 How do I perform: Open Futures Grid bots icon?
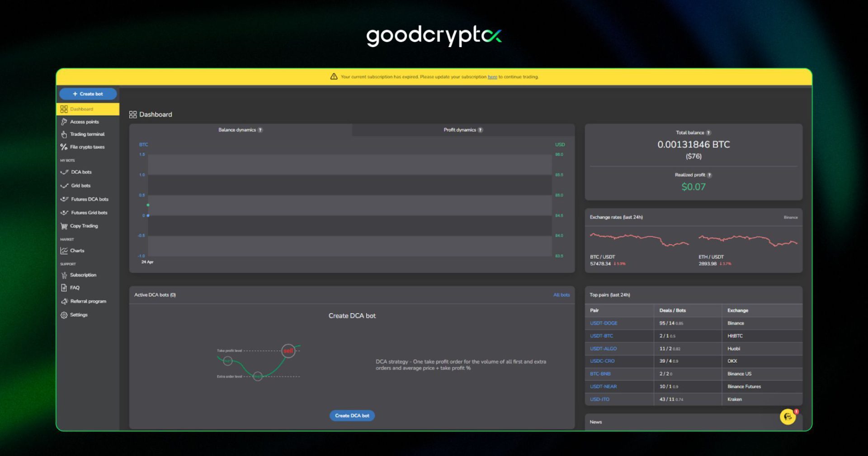pyautogui.click(x=64, y=213)
